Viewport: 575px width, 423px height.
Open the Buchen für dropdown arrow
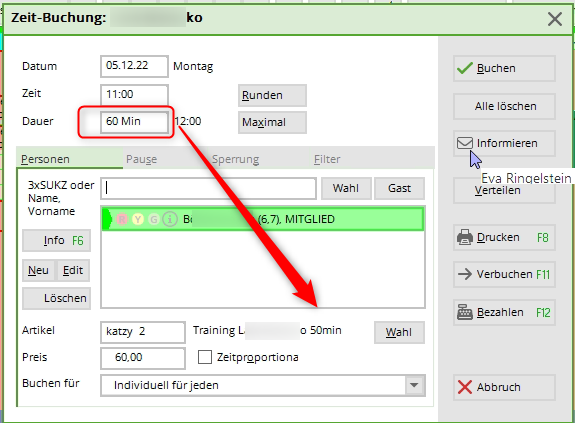[x=414, y=385]
